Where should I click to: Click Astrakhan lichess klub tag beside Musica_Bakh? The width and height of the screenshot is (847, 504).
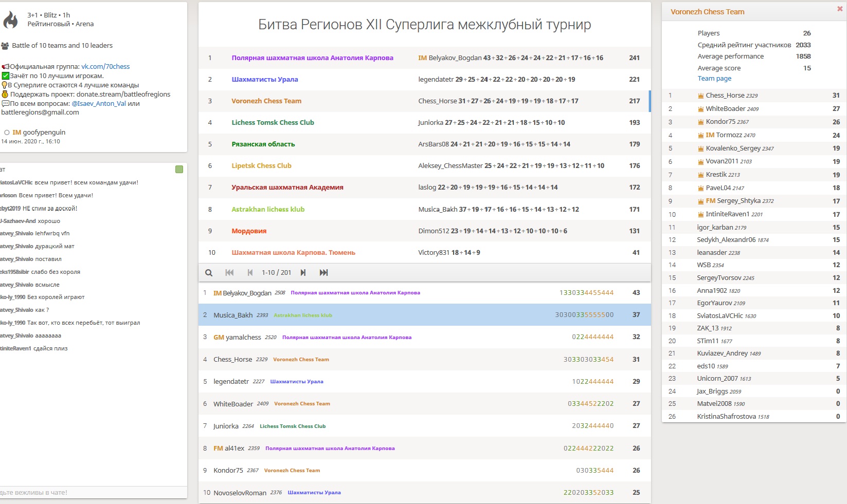click(x=303, y=315)
